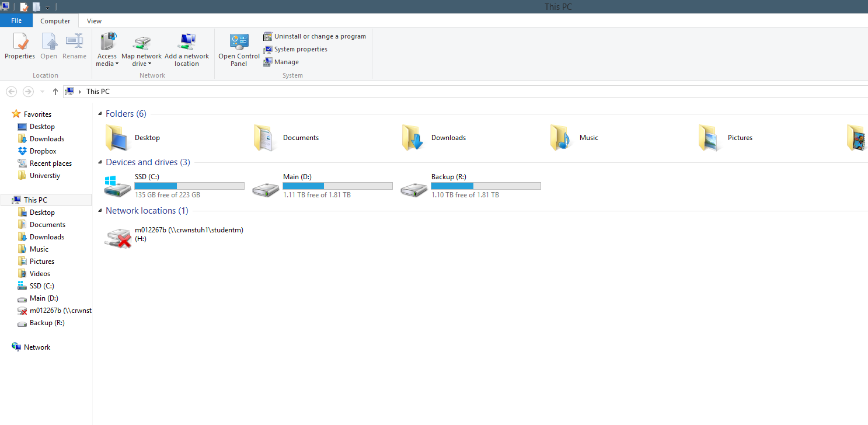Select the Downloads folder in Folders group

[x=434, y=138]
